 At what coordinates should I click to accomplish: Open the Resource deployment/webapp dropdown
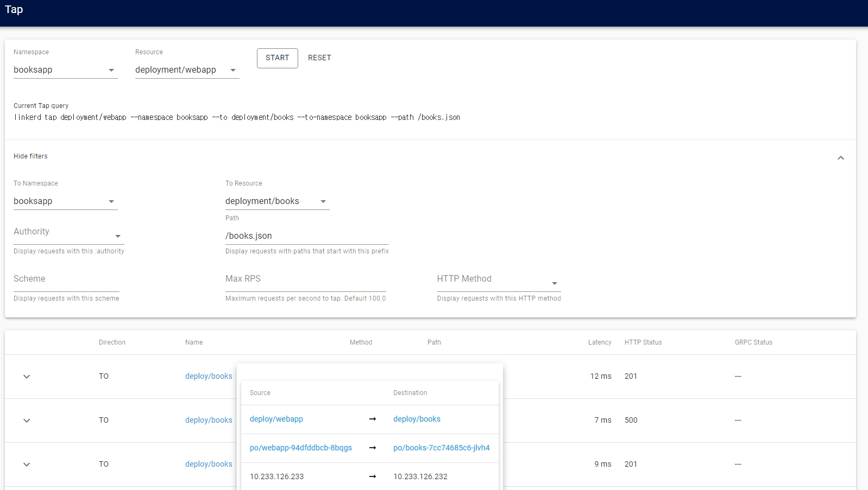pos(187,70)
